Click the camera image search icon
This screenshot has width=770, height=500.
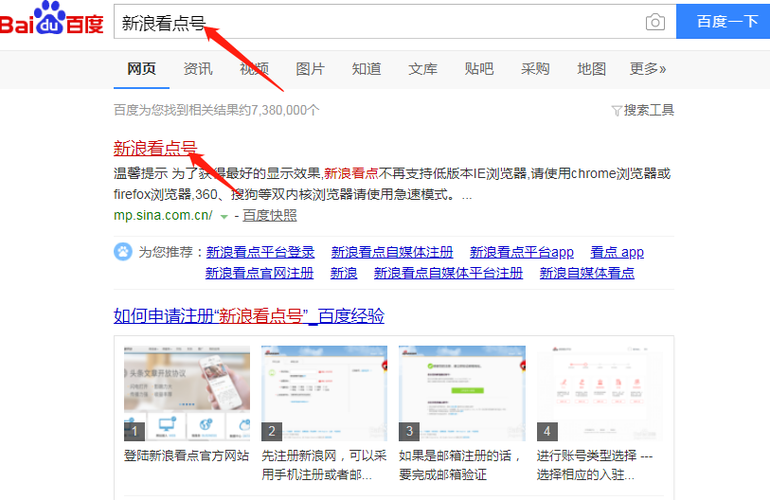[655, 22]
